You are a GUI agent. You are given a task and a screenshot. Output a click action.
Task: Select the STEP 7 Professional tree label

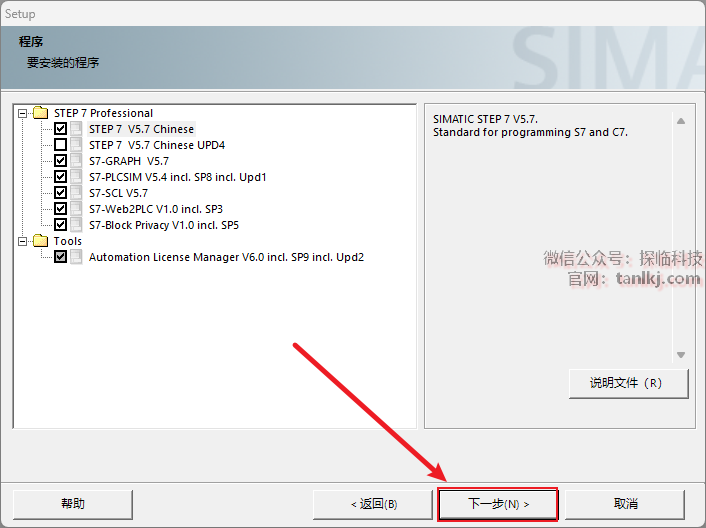click(x=103, y=113)
